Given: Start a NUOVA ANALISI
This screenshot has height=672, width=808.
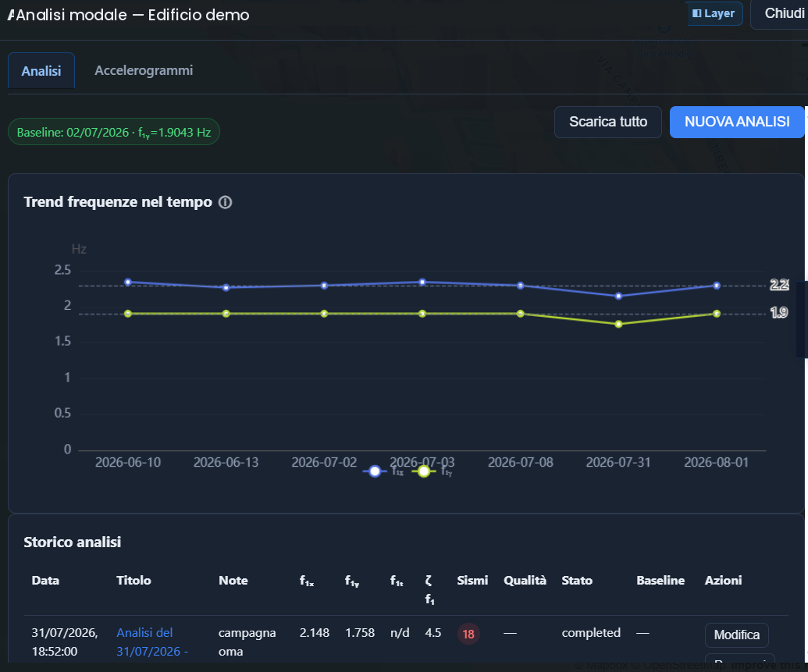Looking at the screenshot, I should 737,122.
